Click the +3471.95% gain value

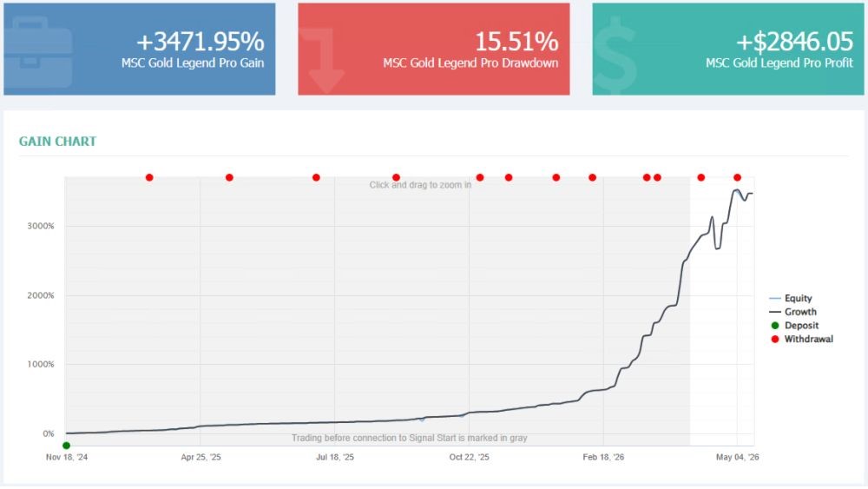tap(200, 42)
